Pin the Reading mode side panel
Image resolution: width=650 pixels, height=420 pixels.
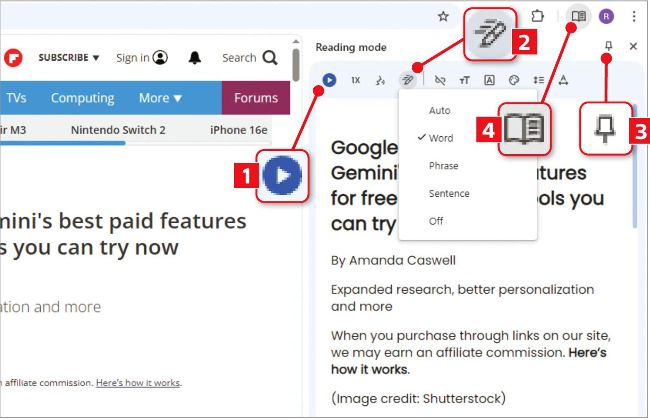(608, 46)
